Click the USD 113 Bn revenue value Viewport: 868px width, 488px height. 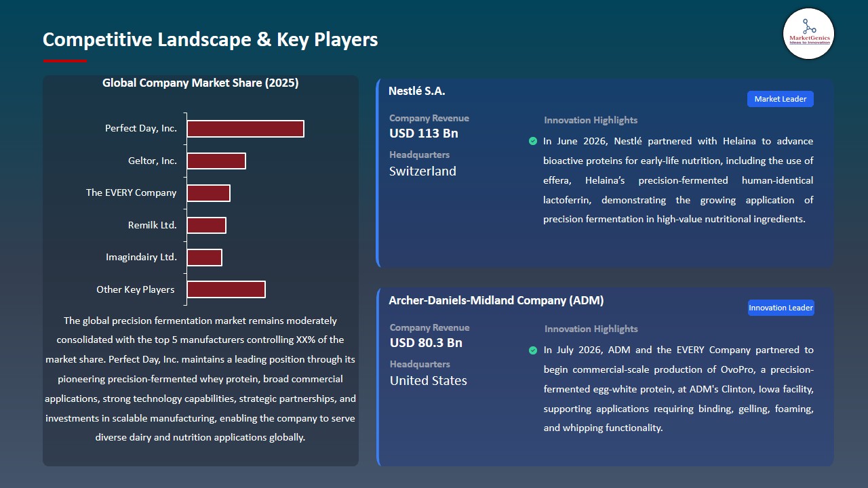(x=424, y=134)
